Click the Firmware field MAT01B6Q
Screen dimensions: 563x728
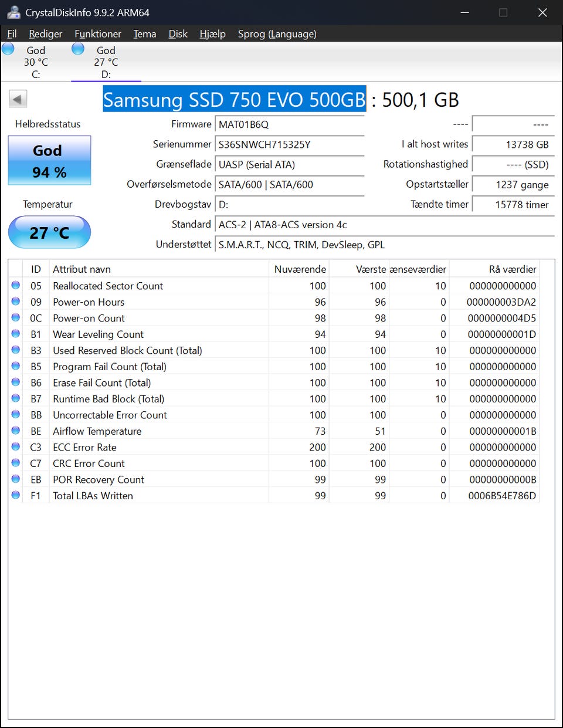point(290,124)
